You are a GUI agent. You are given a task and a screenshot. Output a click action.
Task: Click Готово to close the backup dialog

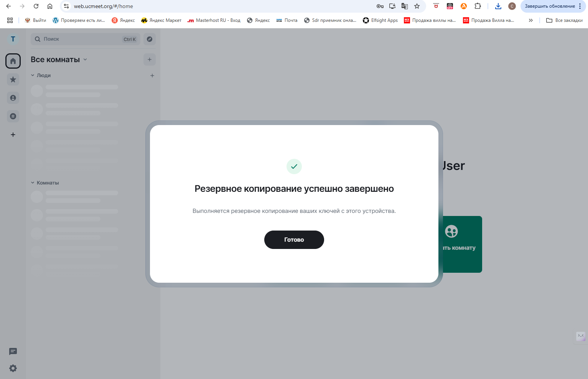tap(294, 239)
